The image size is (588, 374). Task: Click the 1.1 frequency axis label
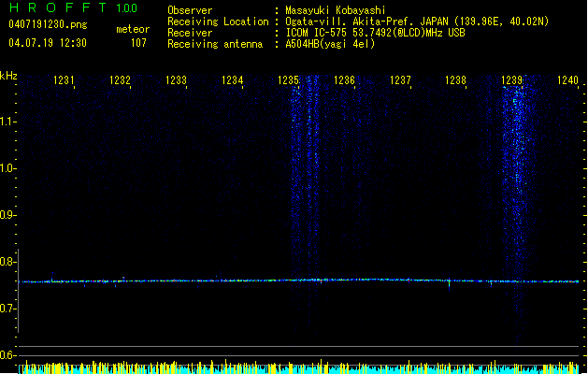7,122
